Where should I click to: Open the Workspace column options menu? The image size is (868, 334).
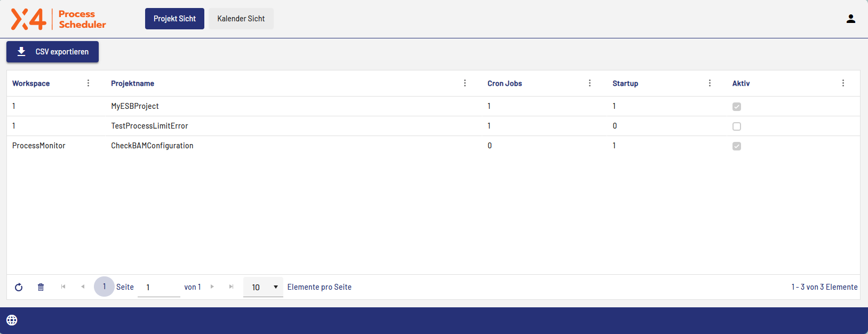coord(88,83)
